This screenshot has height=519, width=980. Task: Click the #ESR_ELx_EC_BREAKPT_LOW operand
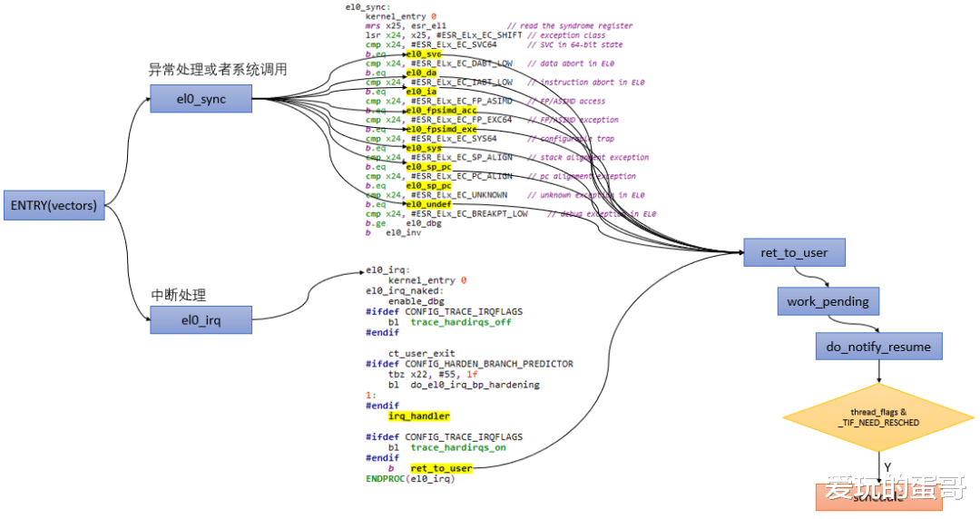click(x=469, y=214)
